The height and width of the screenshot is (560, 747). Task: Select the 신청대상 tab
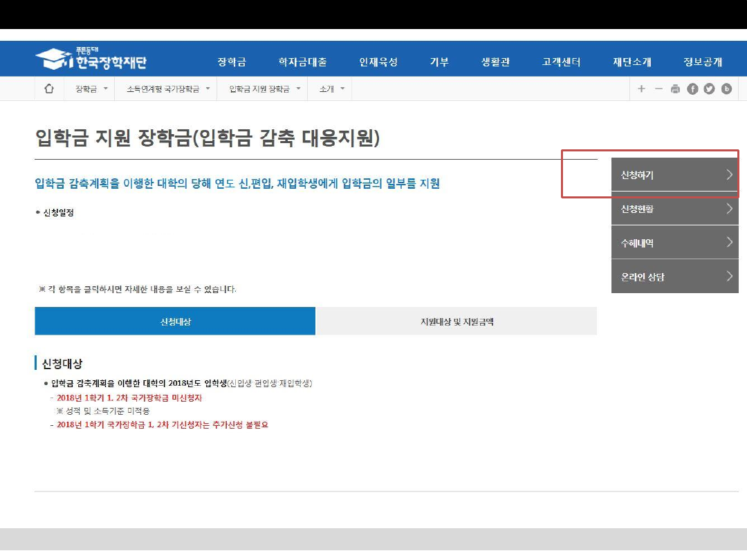point(175,321)
